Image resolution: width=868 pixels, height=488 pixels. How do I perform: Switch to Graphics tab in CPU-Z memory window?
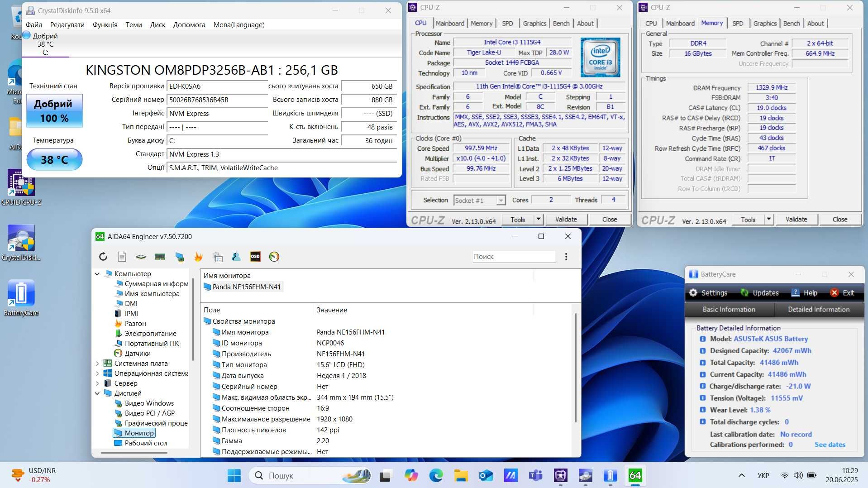pos(765,23)
